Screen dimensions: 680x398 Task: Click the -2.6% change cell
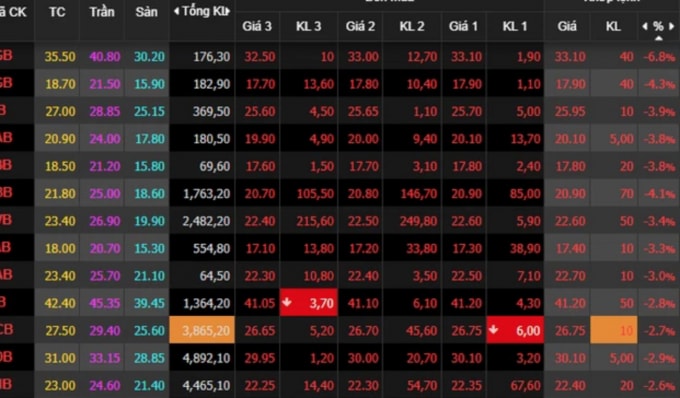point(659,385)
